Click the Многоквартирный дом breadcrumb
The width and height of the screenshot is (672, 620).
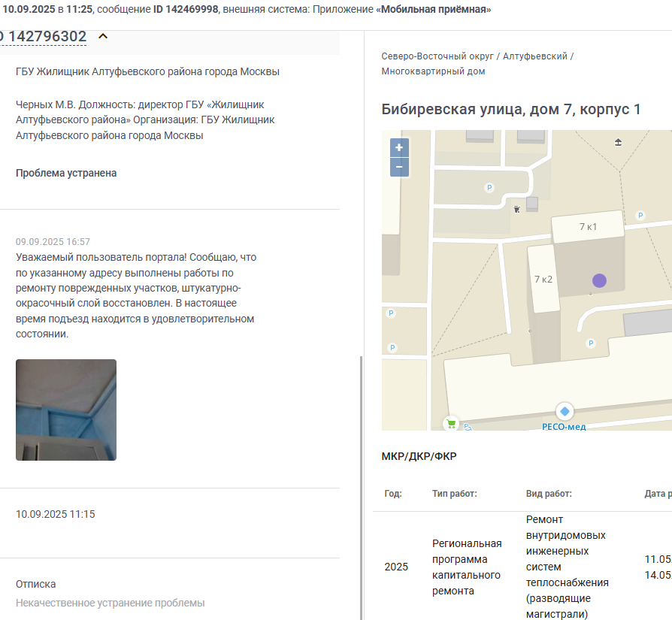(433, 71)
